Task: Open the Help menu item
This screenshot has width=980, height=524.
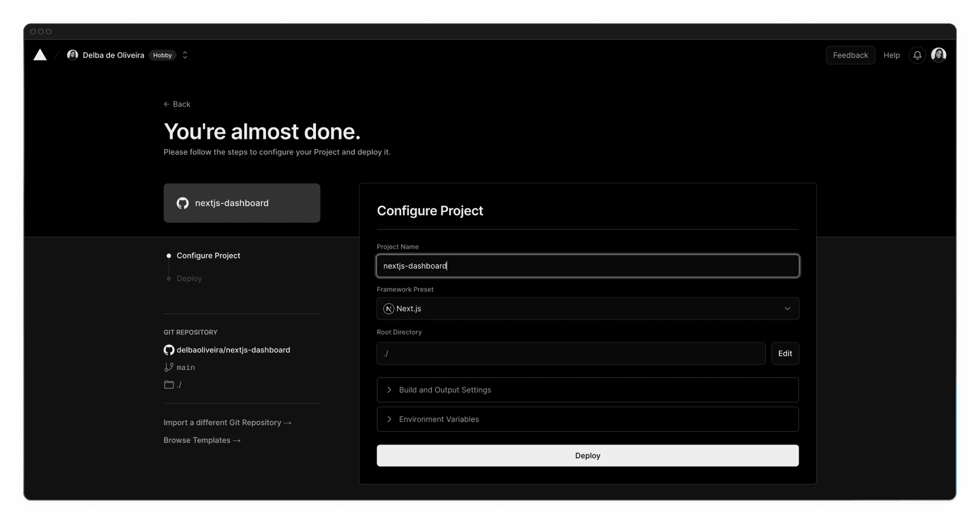Action: pyautogui.click(x=891, y=55)
